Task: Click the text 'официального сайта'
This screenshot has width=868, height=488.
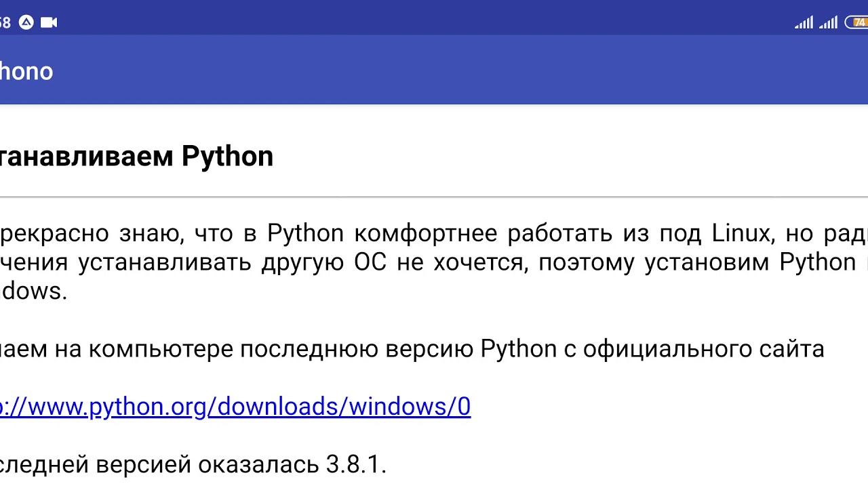Action: (703, 349)
